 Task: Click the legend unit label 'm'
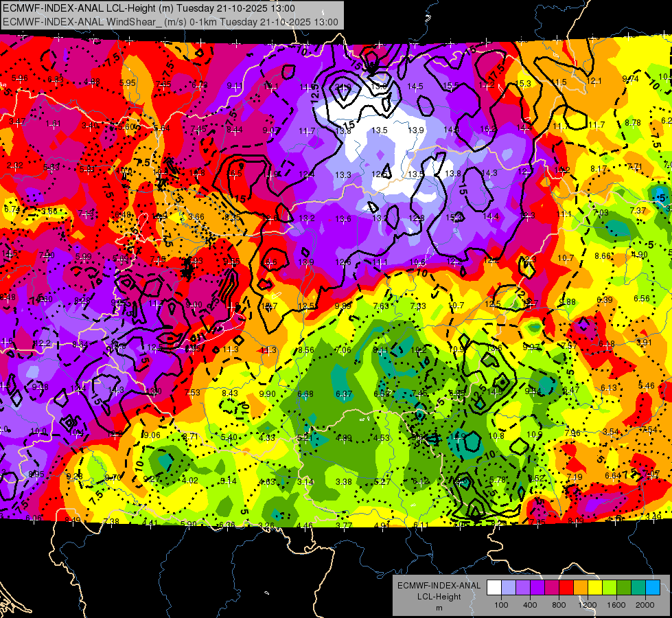pyautogui.click(x=439, y=608)
